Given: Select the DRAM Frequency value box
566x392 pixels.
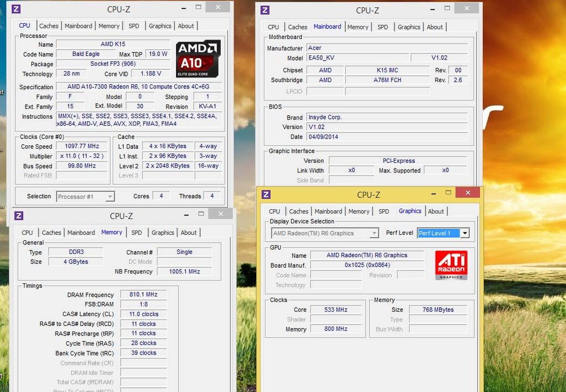Looking at the screenshot, I should (x=143, y=295).
